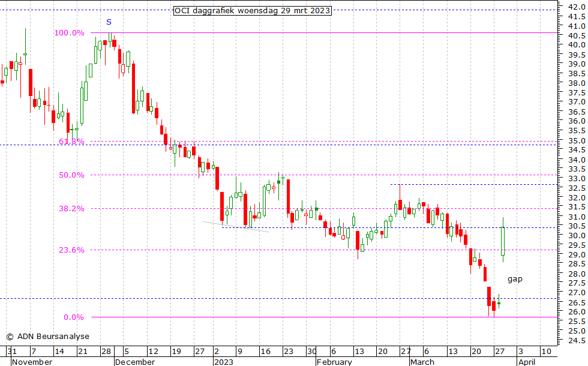Screen dimensions: 588x366
Task: Click the '50.0%' Fibonacci level label
Action: pos(71,175)
